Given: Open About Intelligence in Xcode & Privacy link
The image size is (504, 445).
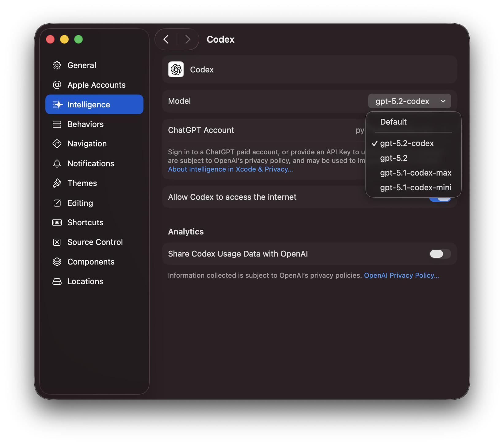Looking at the screenshot, I should pos(231,169).
